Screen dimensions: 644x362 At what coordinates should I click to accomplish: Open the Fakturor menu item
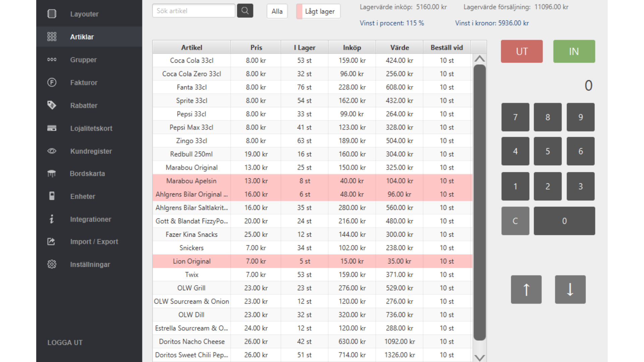click(x=84, y=82)
